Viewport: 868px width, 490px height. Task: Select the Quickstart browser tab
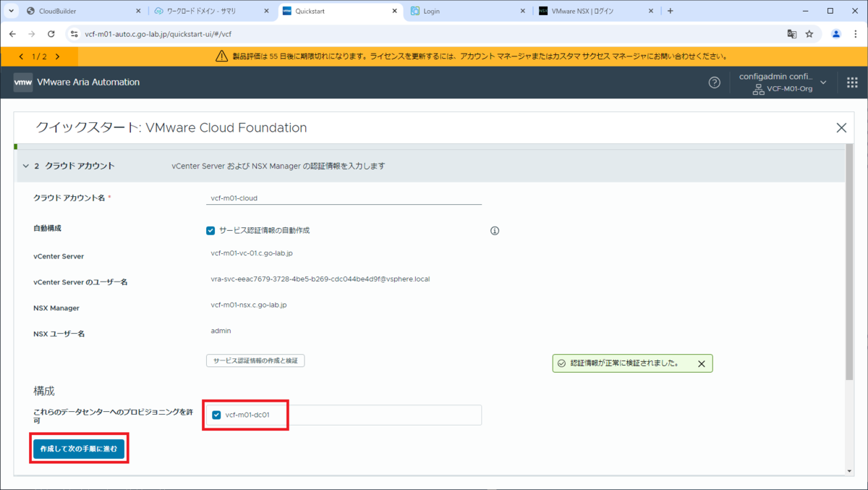coord(340,11)
